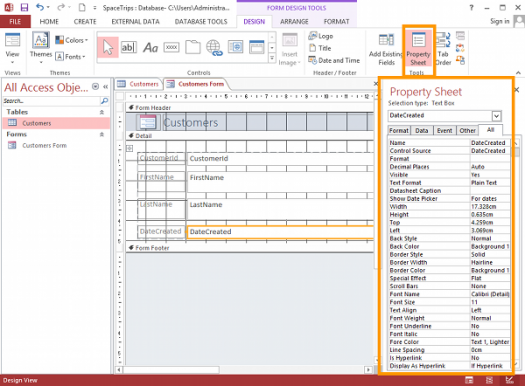This screenshot has width=525, height=386.
Task: Click the Property Sheet button
Action: pyautogui.click(x=418, y=49)
